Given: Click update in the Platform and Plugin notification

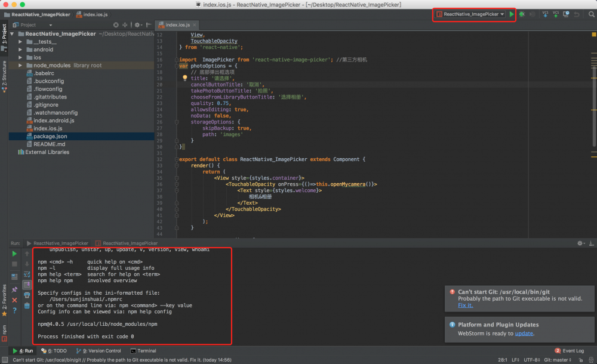Looking at the screenshot, I should 523,333.
